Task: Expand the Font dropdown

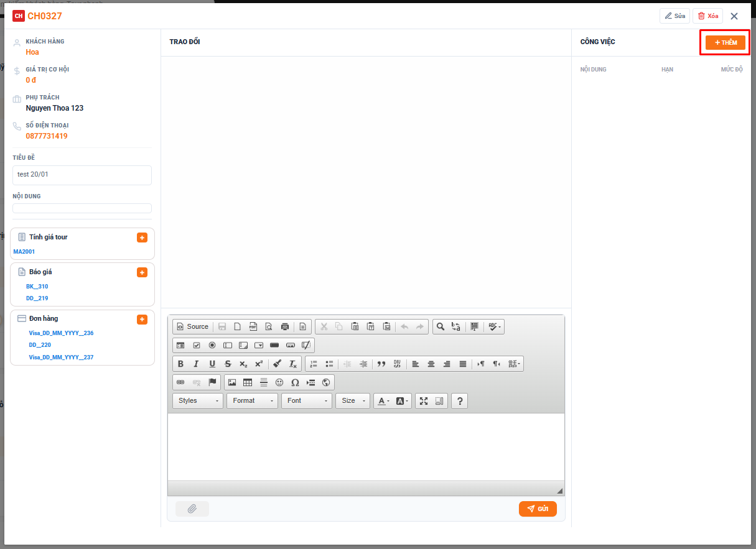Action: click(307, 401)
